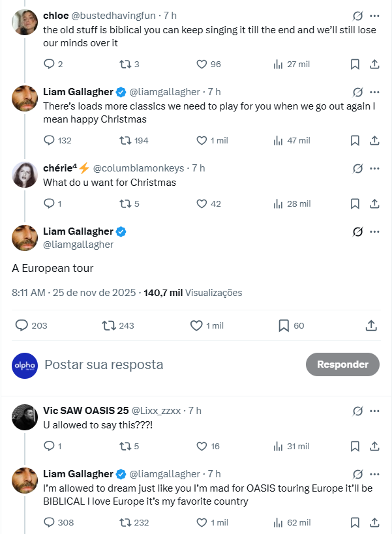Viewport: 392px width, 534px height.
Task: Open more options on chloe's tweet
Action: pos(374,16)
